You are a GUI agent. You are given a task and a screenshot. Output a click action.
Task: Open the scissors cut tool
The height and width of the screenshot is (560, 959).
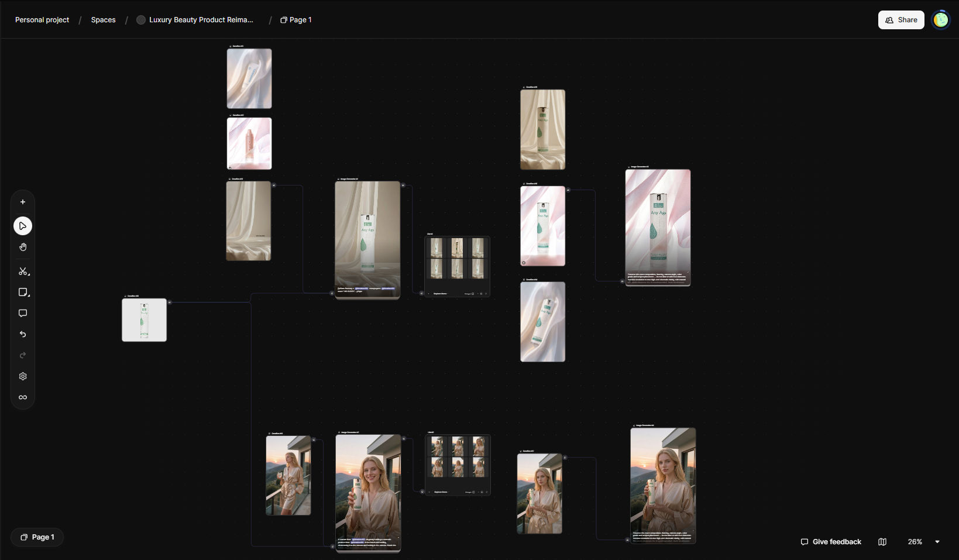pos(23,272)
